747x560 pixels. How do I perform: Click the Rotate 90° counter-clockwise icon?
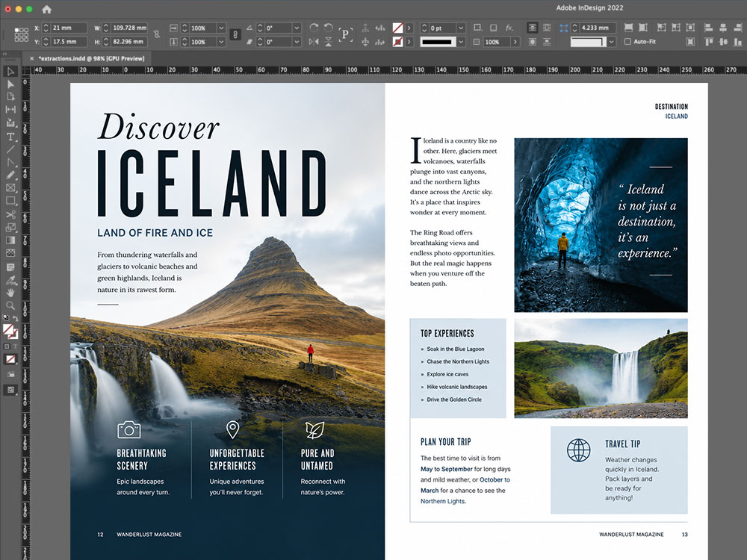coord(328,28)
